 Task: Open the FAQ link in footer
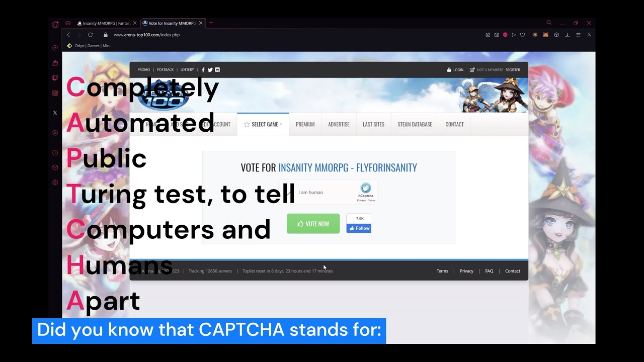coord(489,271)
